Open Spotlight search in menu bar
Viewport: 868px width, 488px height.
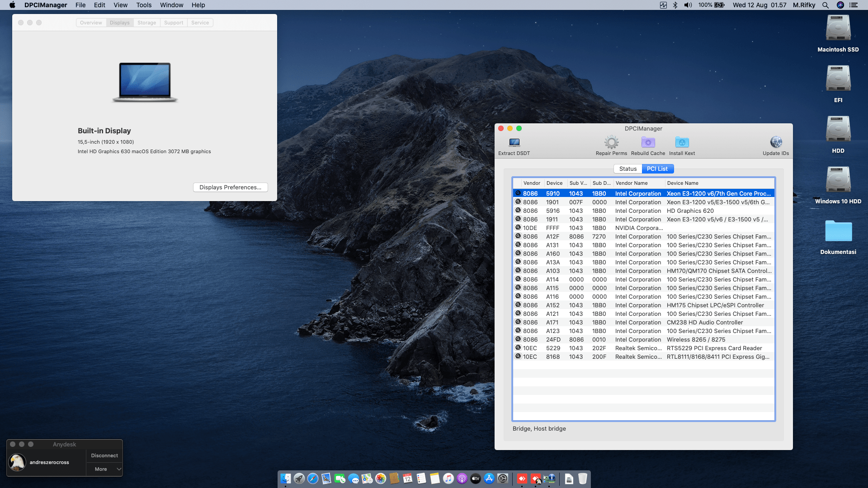[825, 5]
